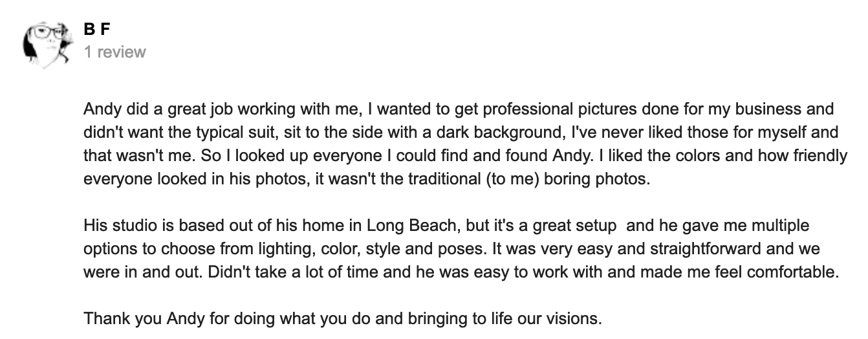Click the closing line "Thank you Andy for doing"
Viewport: 868px width, 339px height.
click(x=343, y=319)
